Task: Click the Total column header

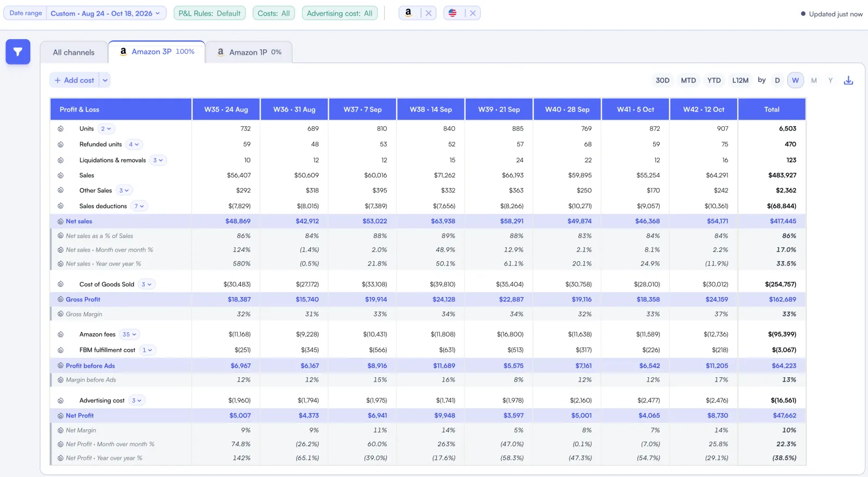Action: click(x=771, y=109)
